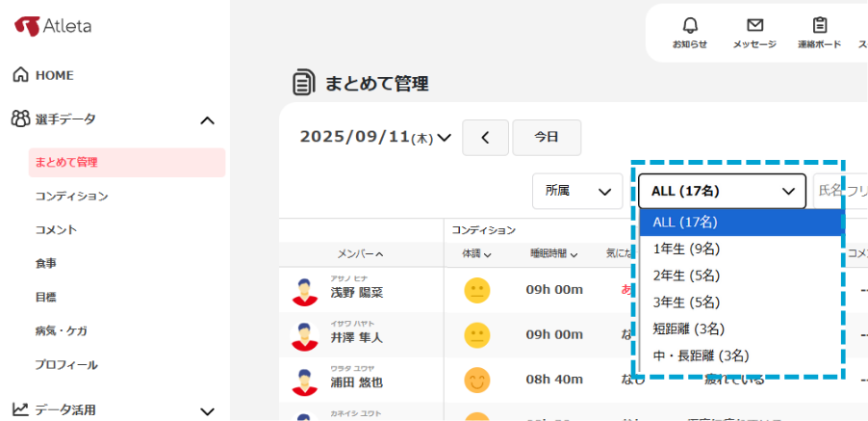Select 短距離 (3名) option
The width and height of the screenshot is (868, 421).
coord(688,329)
